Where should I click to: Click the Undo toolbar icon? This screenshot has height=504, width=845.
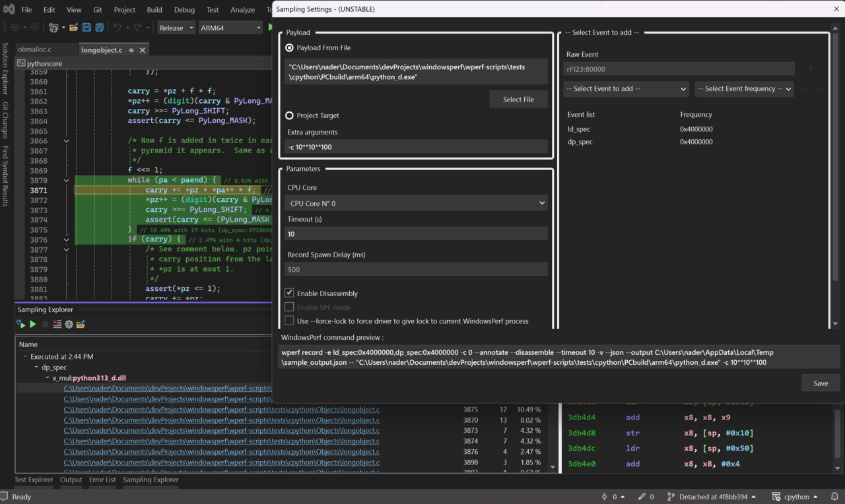tap(117, 28)
